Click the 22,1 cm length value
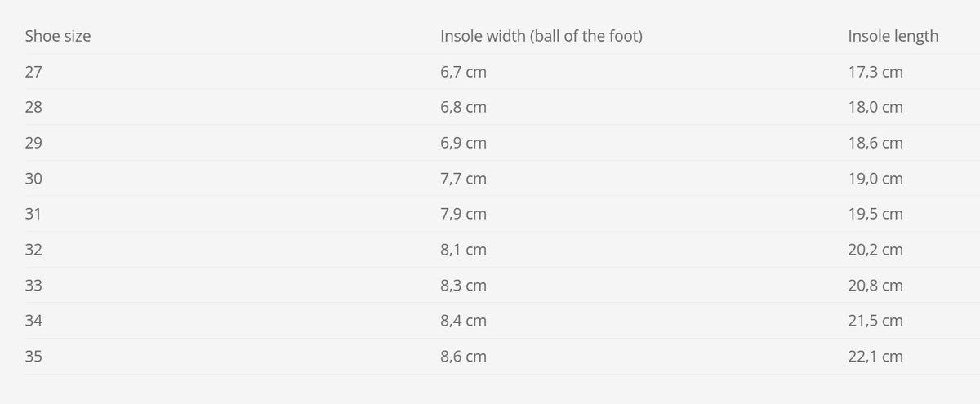 (x=875, y=357)
